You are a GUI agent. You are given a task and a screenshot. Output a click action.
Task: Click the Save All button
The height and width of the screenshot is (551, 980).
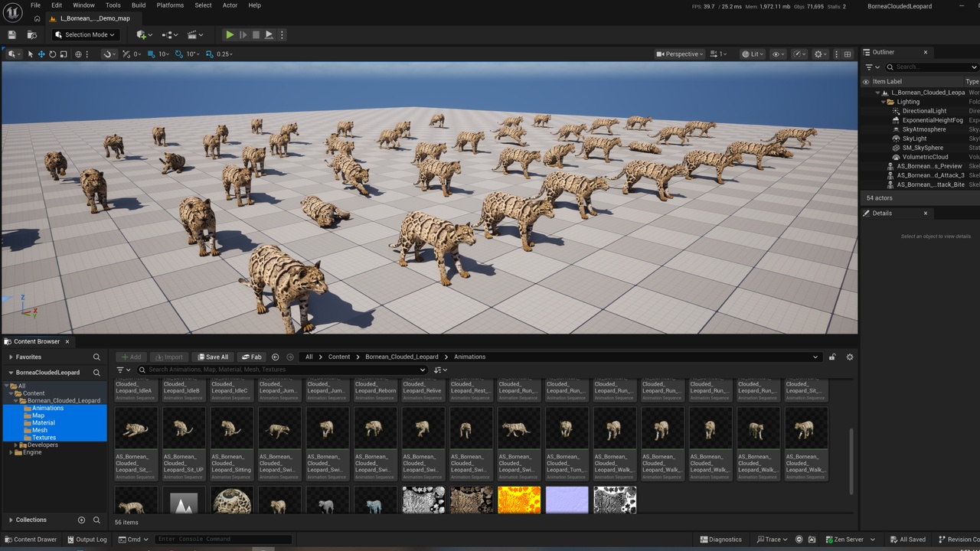coord(212,357)
